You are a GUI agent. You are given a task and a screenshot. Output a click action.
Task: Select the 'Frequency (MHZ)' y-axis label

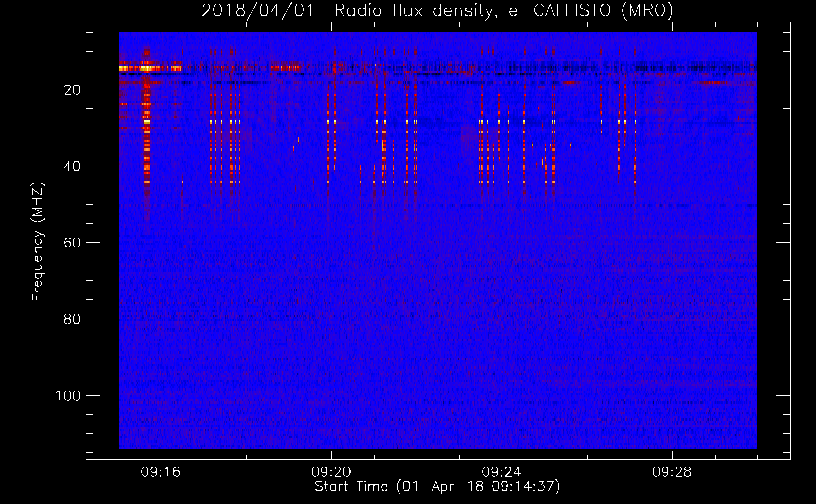[38, 242]
